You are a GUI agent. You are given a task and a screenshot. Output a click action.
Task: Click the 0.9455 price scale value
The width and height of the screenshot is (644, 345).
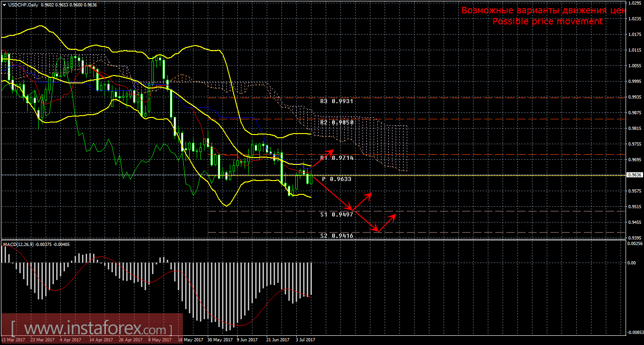pos(634,222)
